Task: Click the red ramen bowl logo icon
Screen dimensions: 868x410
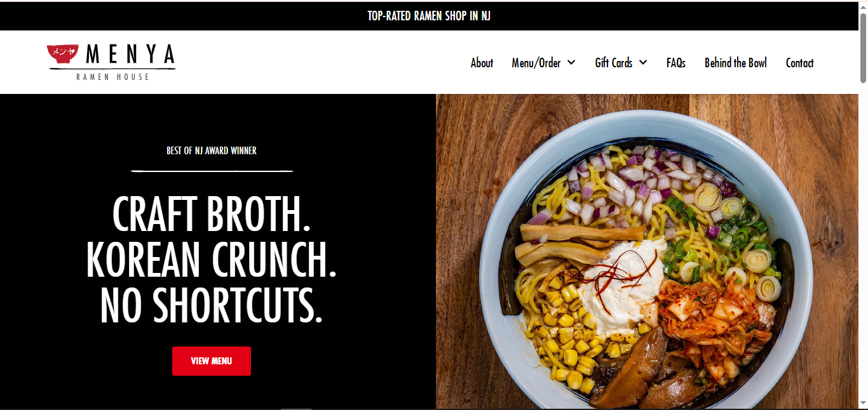Action: coord(62,55)
